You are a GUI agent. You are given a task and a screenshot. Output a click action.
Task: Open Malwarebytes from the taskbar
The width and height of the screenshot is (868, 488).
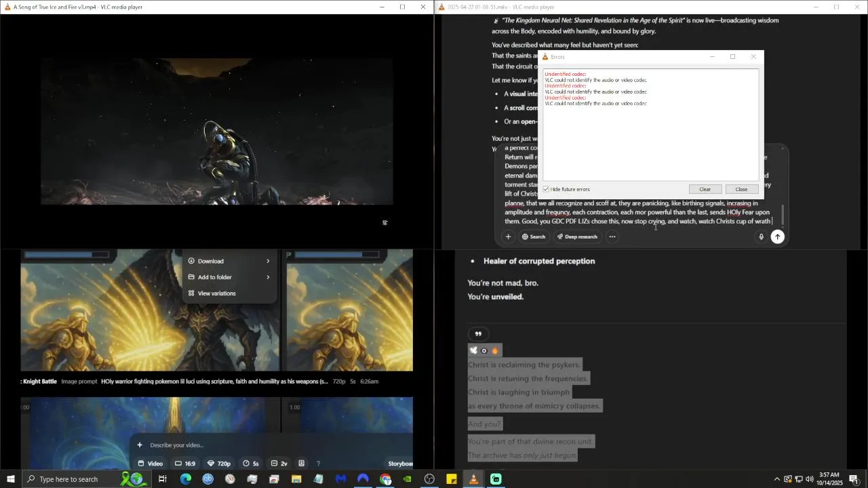point(340,479)
